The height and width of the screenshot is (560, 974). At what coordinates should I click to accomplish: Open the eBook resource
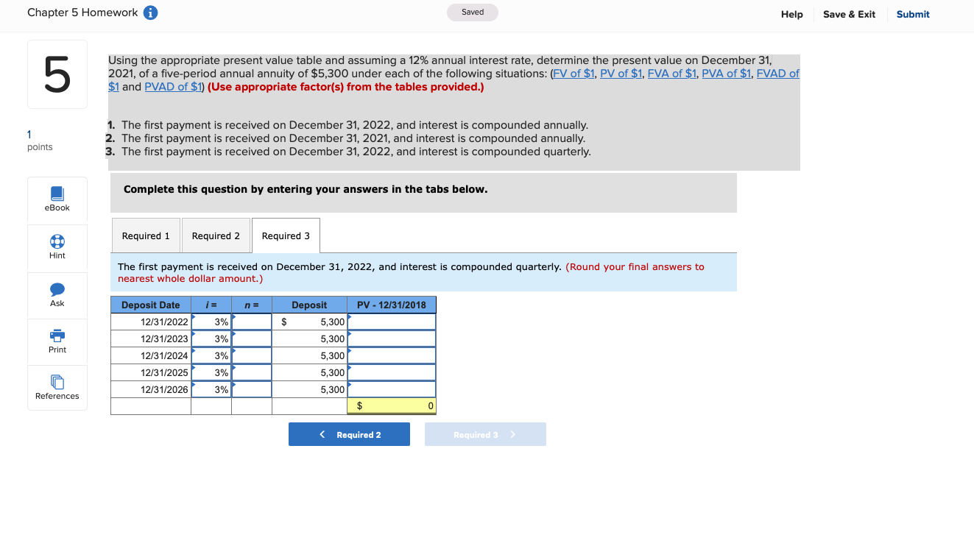[x=57, y=199]
